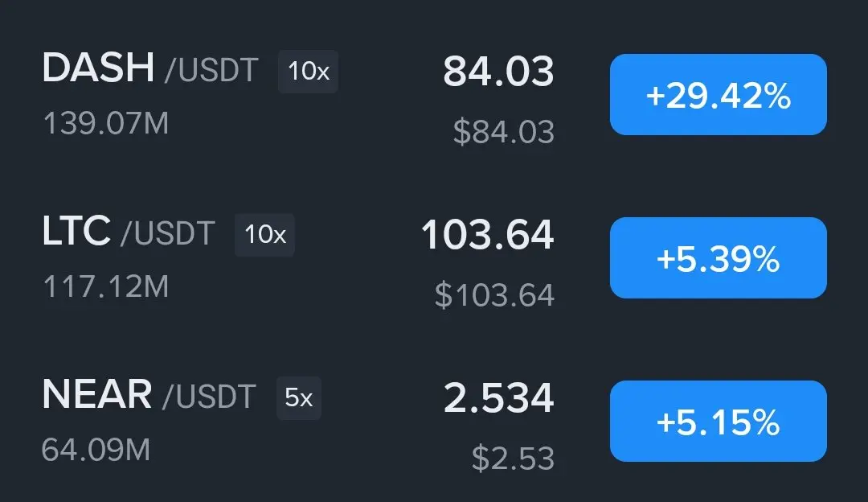Open the DASH /USDT trading pair
Image resolution: width=868 pixels, height=502 pixels.
click(x=150, y=68)
